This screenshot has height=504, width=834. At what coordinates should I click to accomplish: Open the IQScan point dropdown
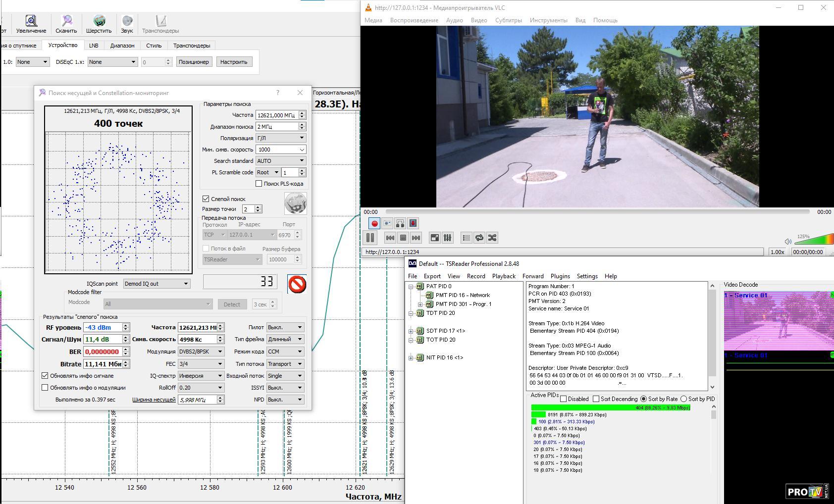156,284
